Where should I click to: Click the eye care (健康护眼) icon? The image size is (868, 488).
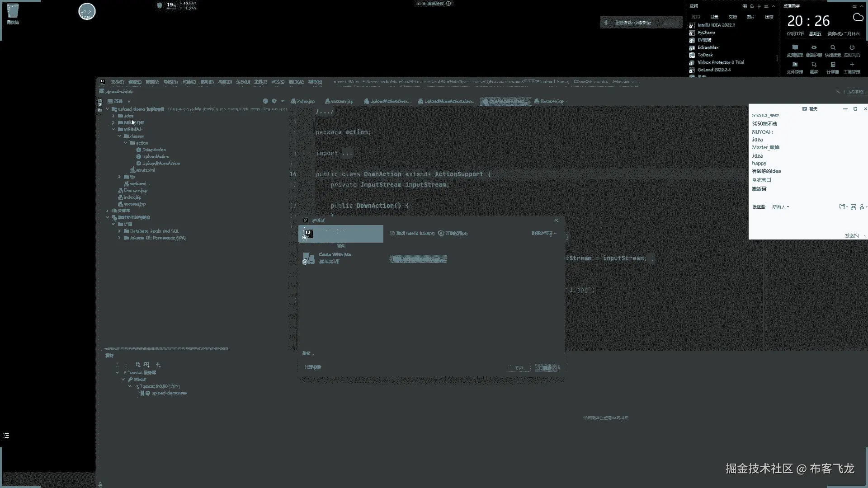click(x=814, y=48)
